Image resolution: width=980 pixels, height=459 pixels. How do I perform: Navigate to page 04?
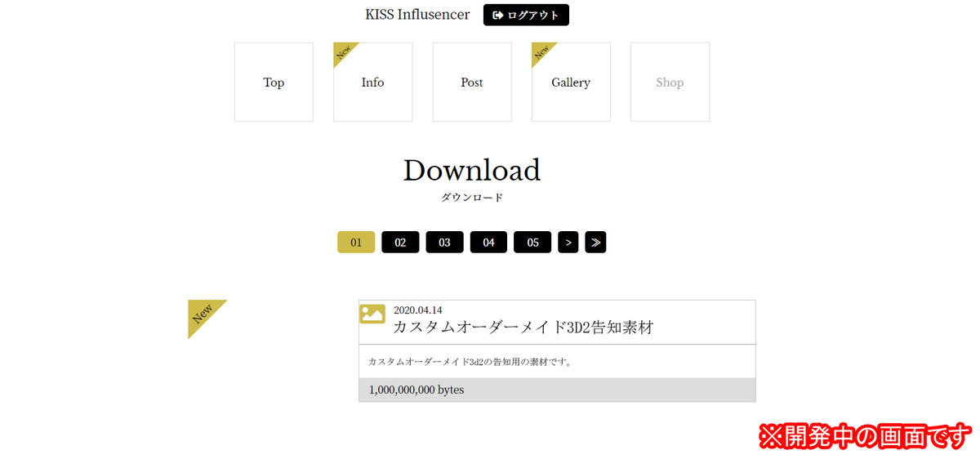tap(488, 243)
